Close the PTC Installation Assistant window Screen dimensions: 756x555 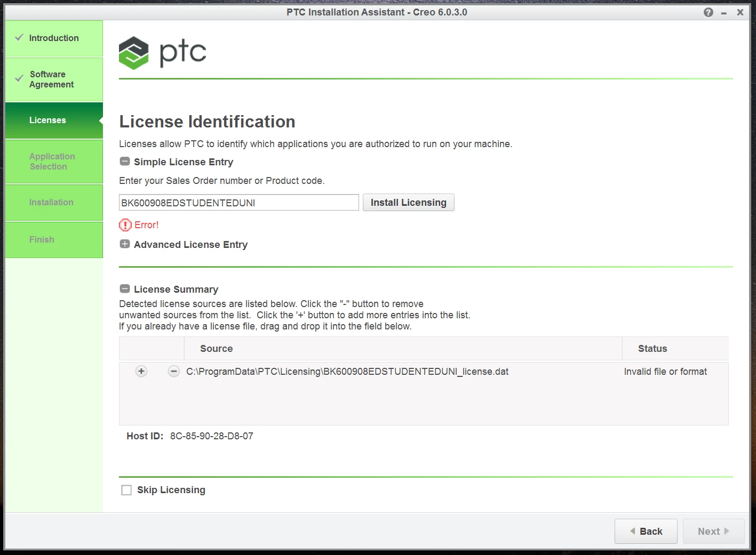click(x=740, y=12)
